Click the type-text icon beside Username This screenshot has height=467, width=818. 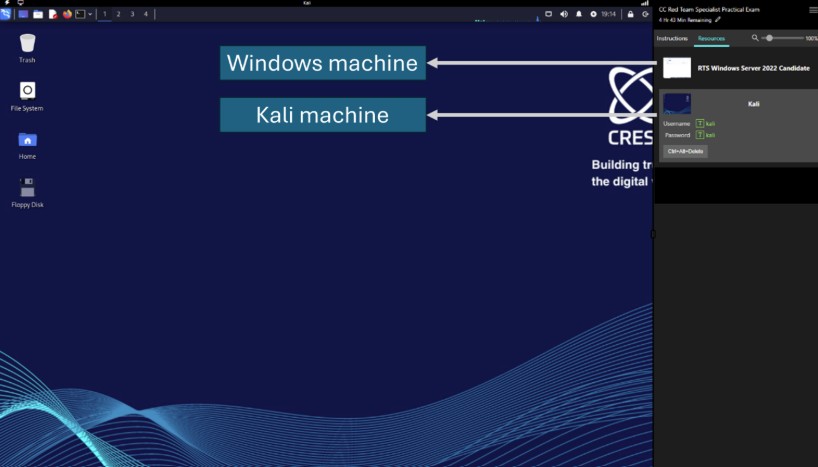click(700, 124)
